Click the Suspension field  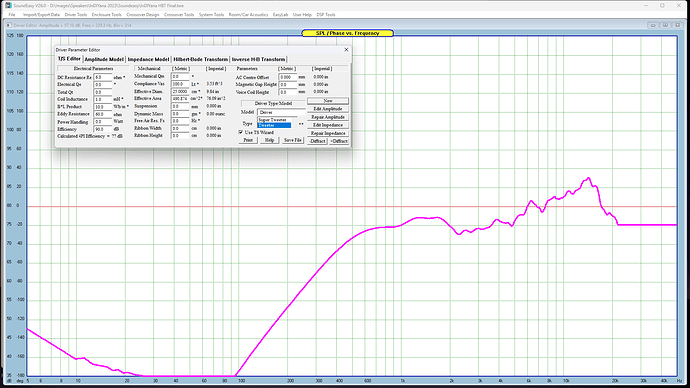click(180, 106)
